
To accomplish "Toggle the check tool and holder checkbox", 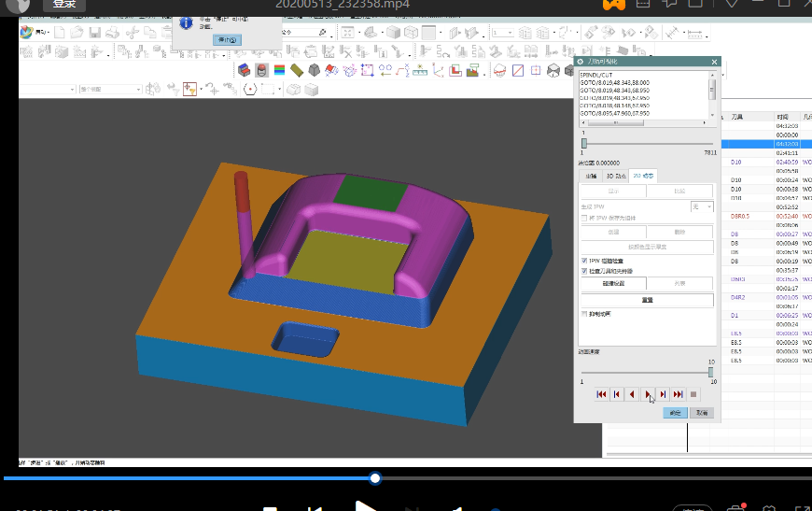I will click(584, 271).
